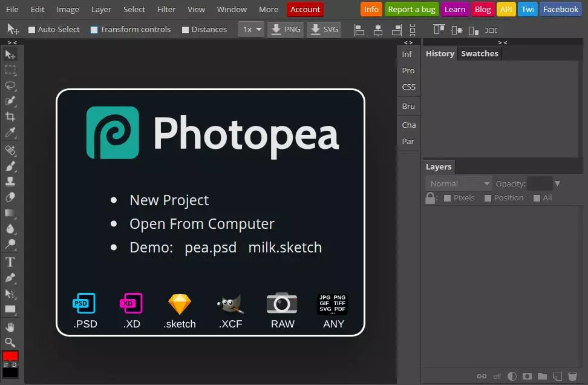The height and width of the screenshot is (385, 588).
Task: Open layer effects via eff button
Action: click(x=497, y=376)
